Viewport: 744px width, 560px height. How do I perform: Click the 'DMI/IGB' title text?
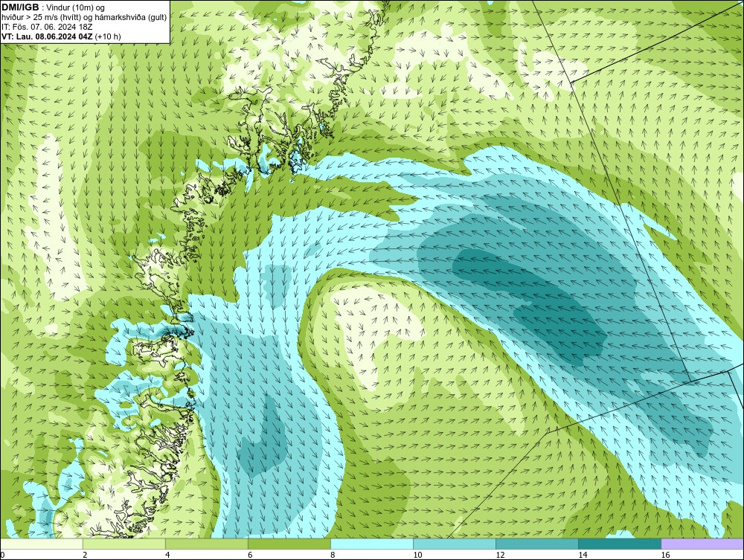[20, 7]
